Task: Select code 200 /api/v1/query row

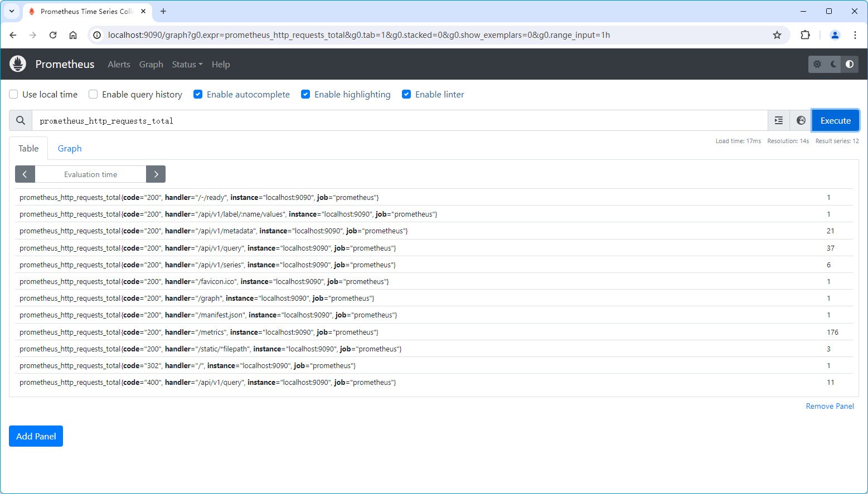Action: tap(434, 248)
